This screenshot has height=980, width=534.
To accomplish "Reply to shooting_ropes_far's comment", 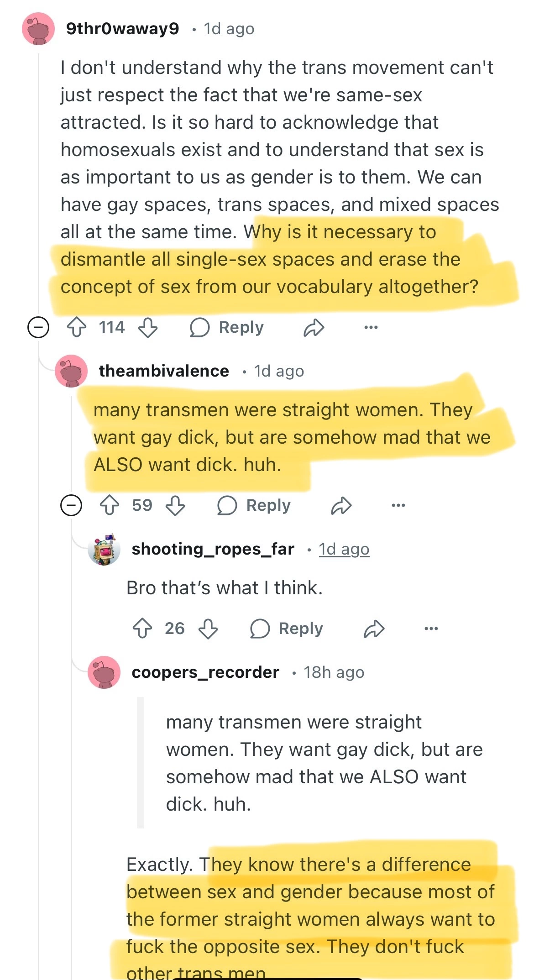I will [287, 628].
